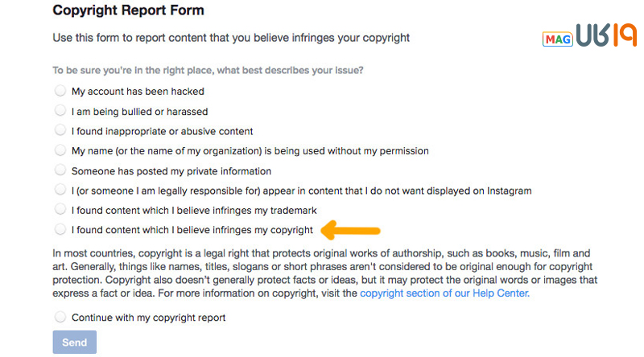The width and height of the screenshot is (644, 357).
Task: Click the colorful MAG badge icon
Action: point(557,39)
